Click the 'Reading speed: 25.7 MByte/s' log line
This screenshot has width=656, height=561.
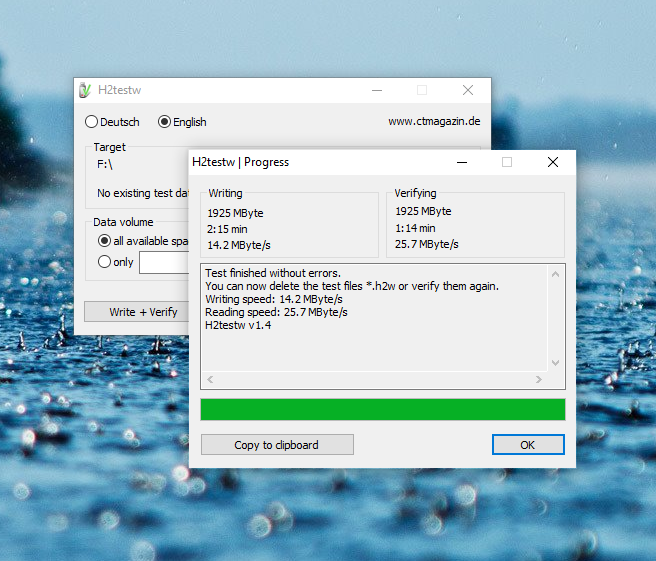276,312
